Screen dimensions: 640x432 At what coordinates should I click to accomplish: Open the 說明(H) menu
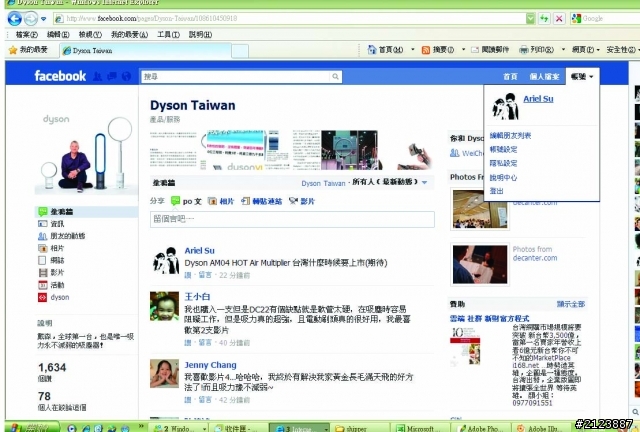pos(200,35)
